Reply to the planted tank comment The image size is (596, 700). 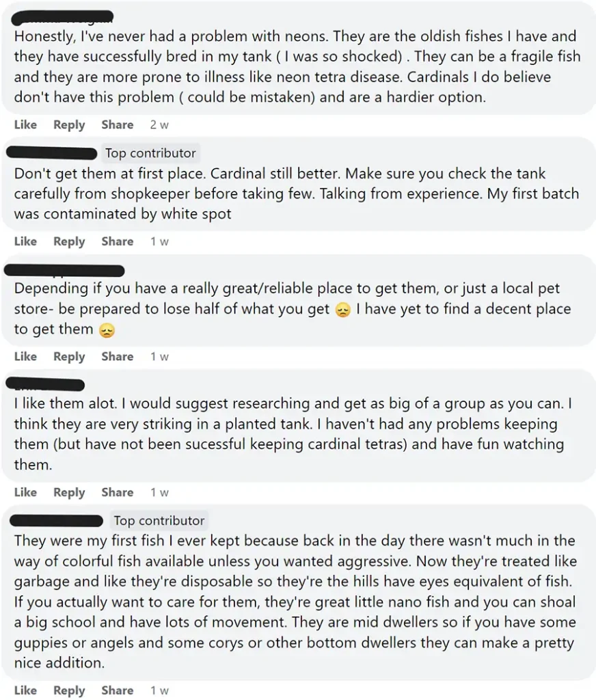[69, 492]
